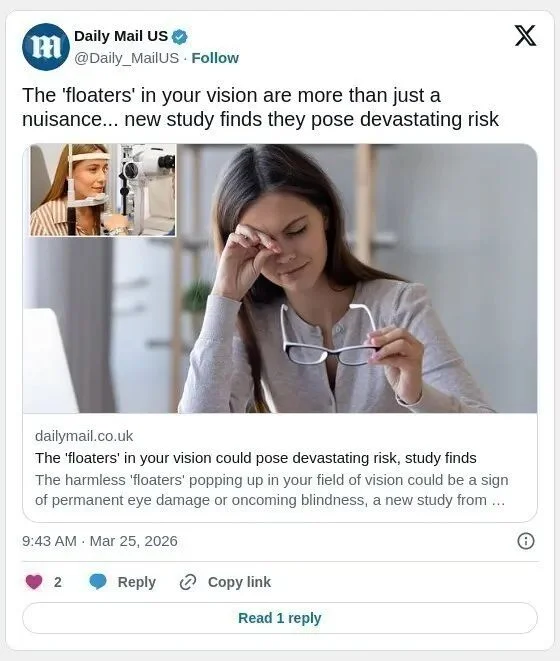This screenshot has height=661, width=560.
Task: Open the dailymail.co.uk domain link
Action: pyautogui.click(x=84, y=436)
